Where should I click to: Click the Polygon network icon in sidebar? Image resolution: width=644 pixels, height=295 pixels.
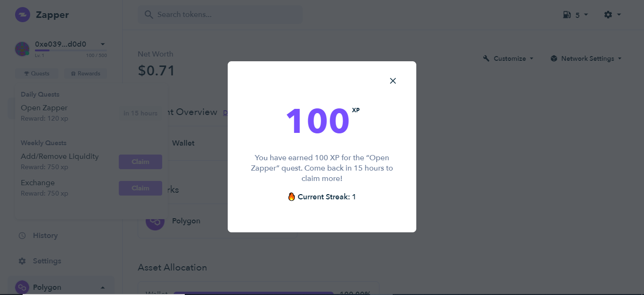click(22, 287)
